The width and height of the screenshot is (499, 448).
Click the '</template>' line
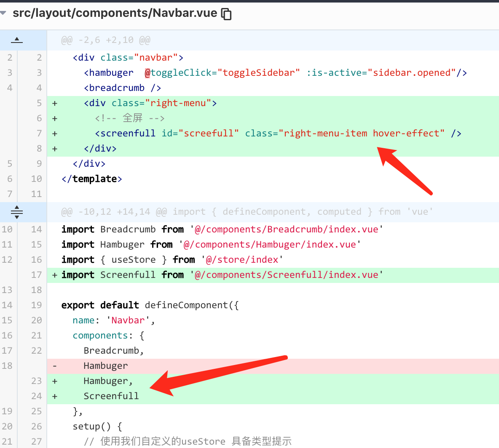pyautogui.click(x=91, y=179)
